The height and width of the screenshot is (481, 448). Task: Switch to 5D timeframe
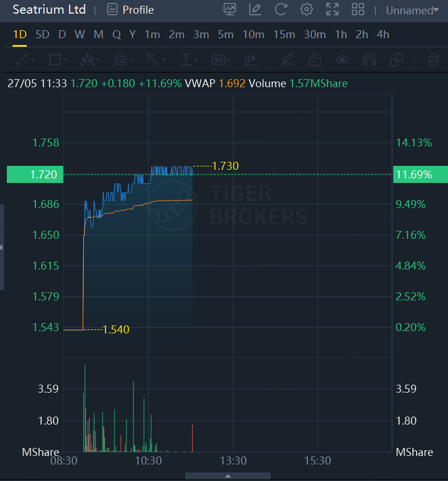[x=42, y=35]
